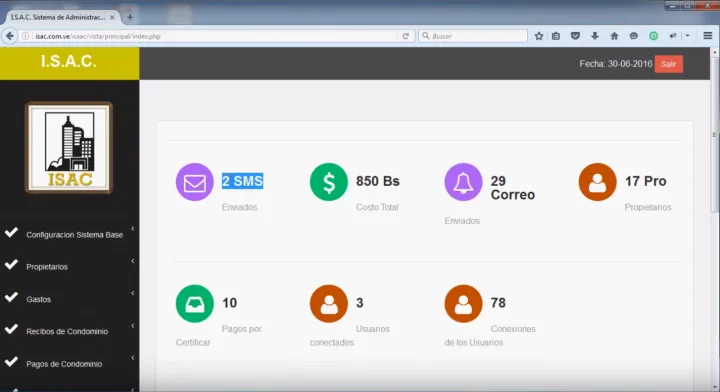Reload the page with the refresh button
720x392 pixels.
pos(405,36)
